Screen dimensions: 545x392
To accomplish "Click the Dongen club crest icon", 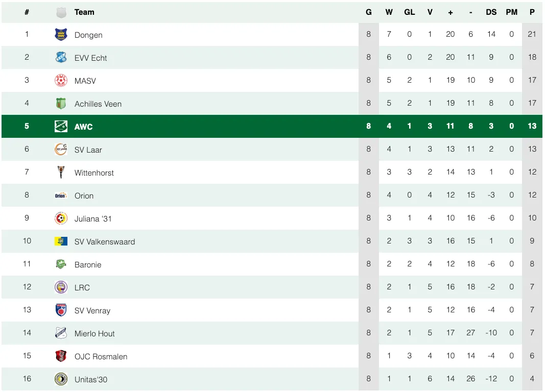I will click(61, 35).
